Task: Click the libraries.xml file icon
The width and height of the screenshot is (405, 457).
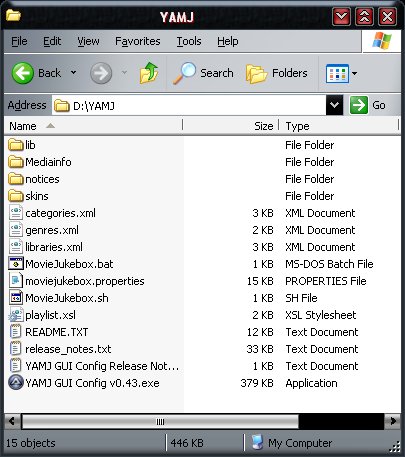Action: pyautogui.click(x=16, y=247)
